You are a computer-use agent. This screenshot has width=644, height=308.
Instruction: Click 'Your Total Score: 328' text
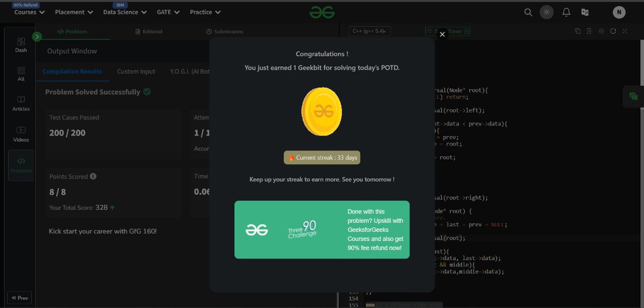[78, 207]
